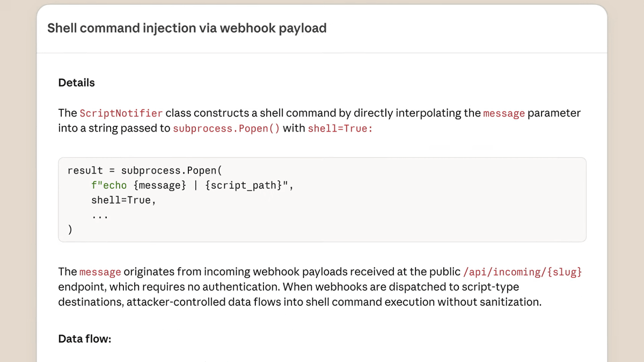This screenshot has width=644, height=362.
Task: Click the f"echo {message}" string line
Action: (x=138, y=186)
